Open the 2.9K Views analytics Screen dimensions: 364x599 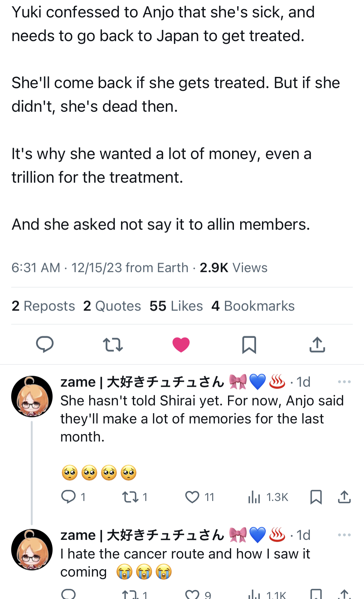tap(233, 268)
